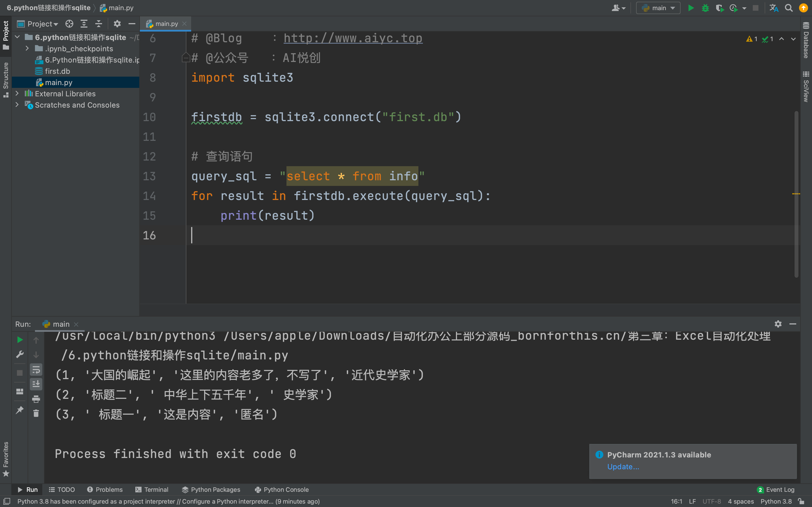
Task: Open the blog link http://www.aiyc.top
Action: tap(353, 38)
